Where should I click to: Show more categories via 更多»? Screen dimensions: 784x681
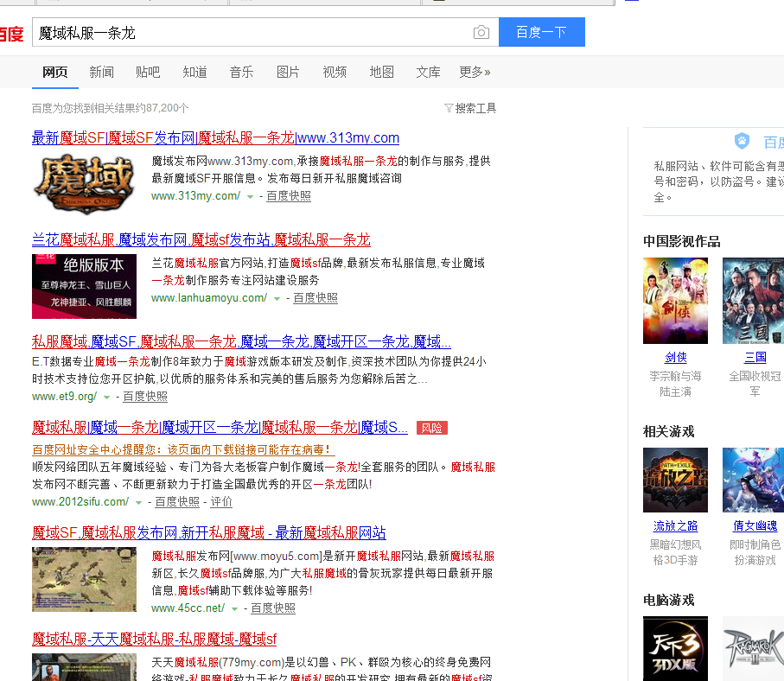click(475, 73)
